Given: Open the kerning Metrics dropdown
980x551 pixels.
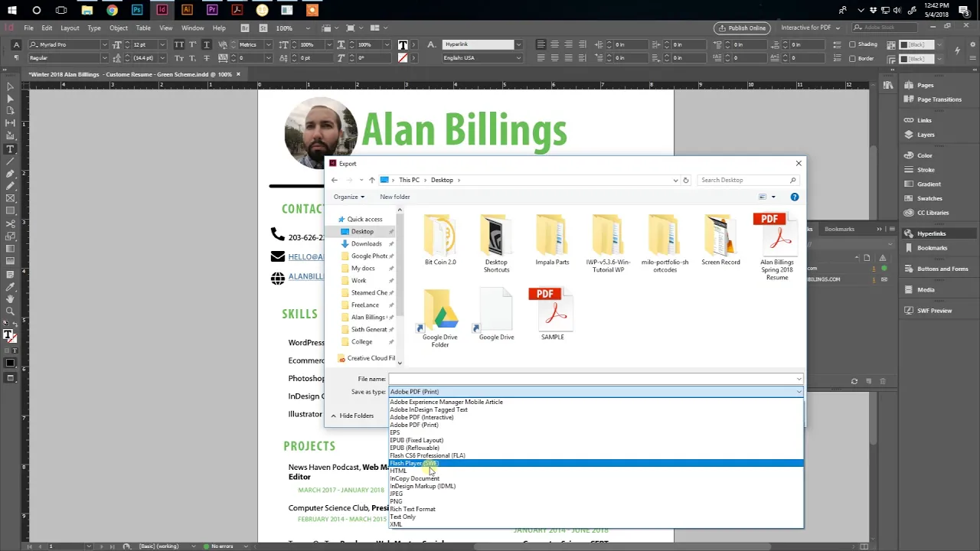Looking at the screenshot, I should click(269, 44).
